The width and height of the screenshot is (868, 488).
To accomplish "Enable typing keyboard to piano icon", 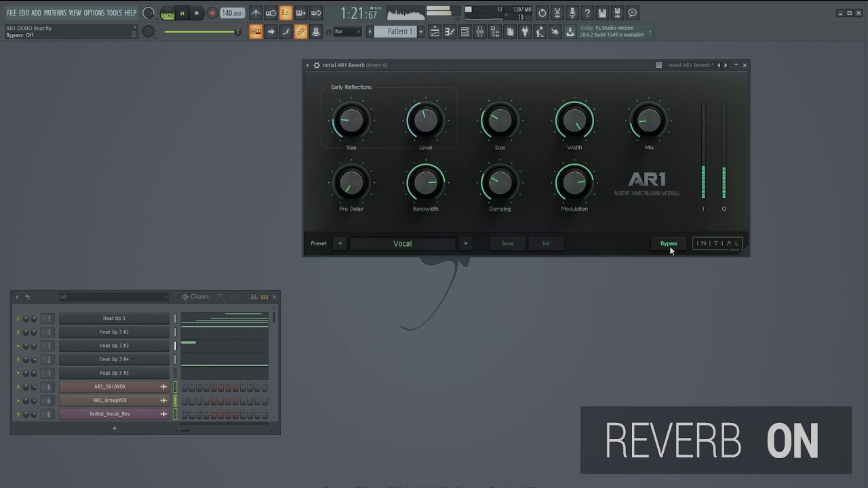I will point(256,31).
